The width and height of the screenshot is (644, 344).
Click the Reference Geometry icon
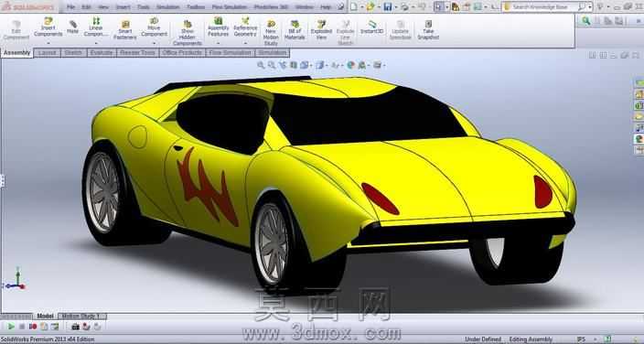[245, 21]
